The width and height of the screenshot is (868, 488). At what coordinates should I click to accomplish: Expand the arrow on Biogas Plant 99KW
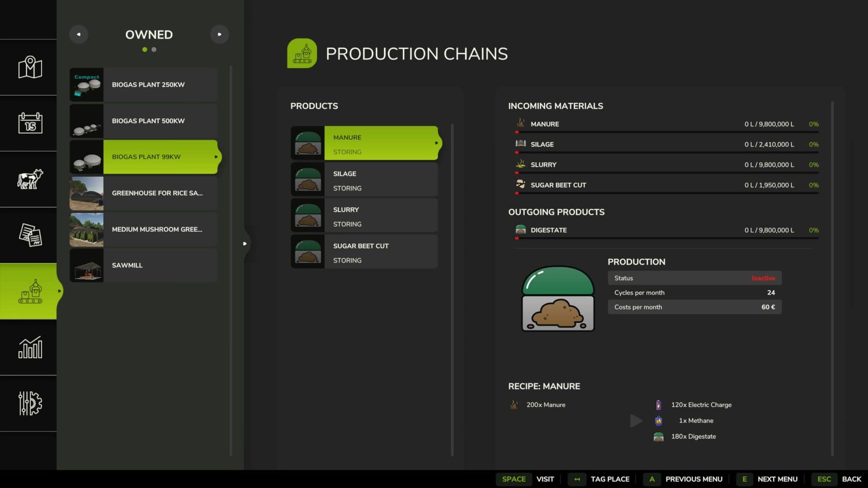click(216, 157)
